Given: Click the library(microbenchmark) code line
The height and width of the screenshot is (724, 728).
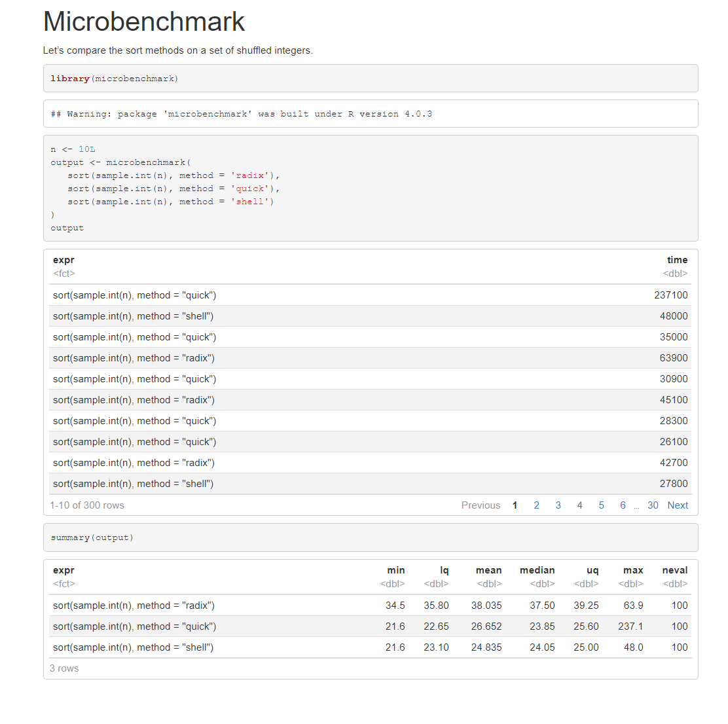Looking at the screenshot, I should 114,79.
